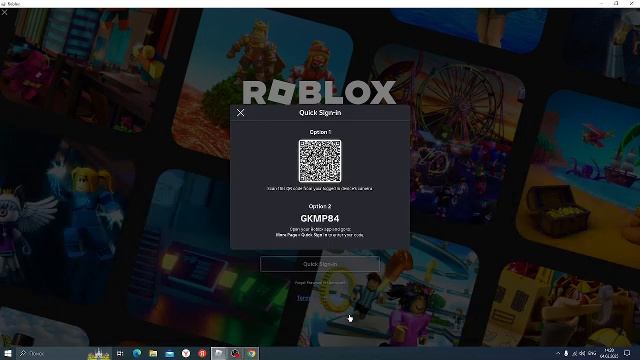Switch the keyboard input language
The image size is (640, 360).
coord(592,353)
